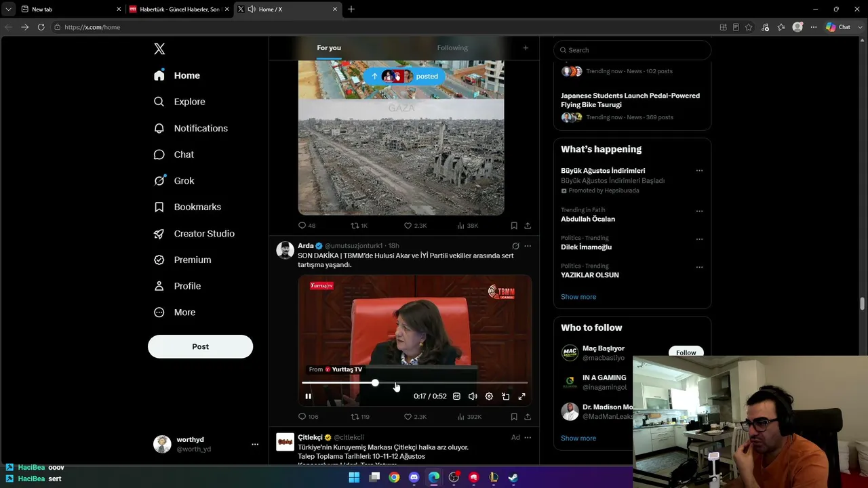Seek the video using the progress bar
The width and height of the screenshot is (868, 488).
415,384
